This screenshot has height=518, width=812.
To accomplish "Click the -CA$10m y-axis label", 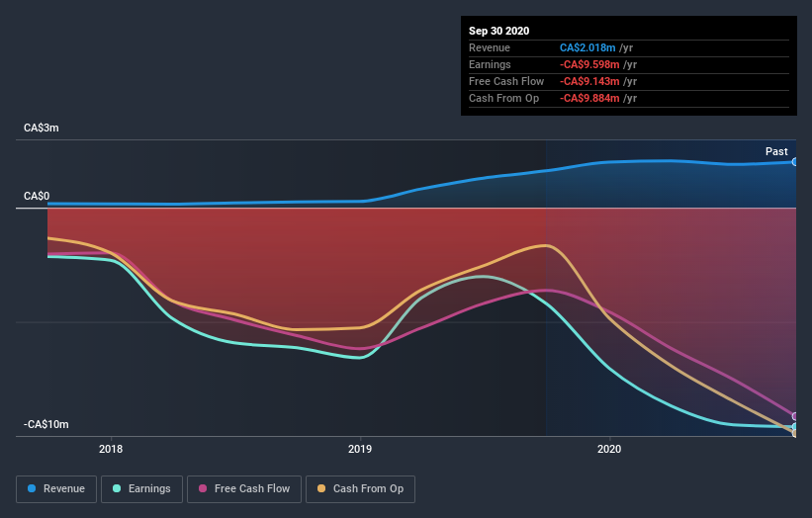I will point(46,424).
